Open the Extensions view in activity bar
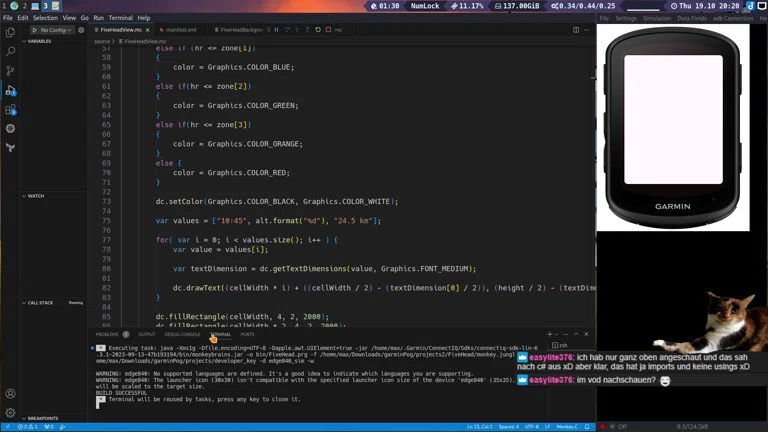768x432 pixels. (10, 109)
